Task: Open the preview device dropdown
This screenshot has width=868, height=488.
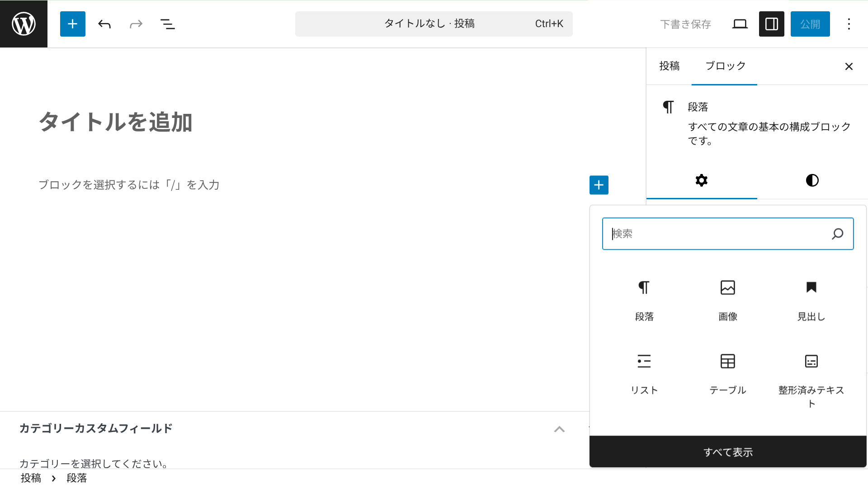Action: point(740,24)
